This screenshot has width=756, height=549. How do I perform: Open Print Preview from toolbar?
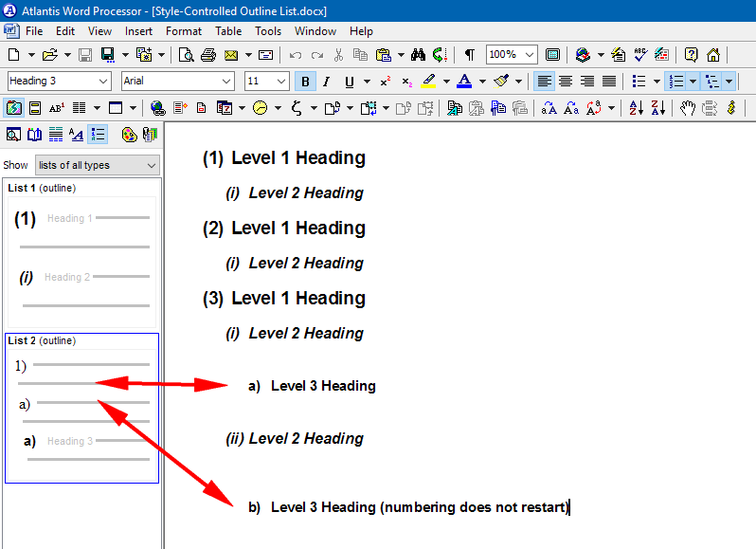(x=187, y=55)
